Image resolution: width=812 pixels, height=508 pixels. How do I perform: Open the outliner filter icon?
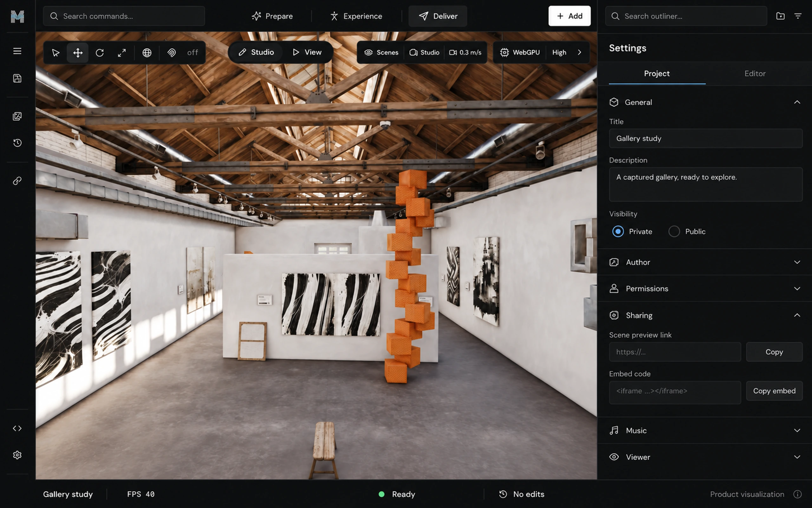pyautogui.click(x=798, y=16)
